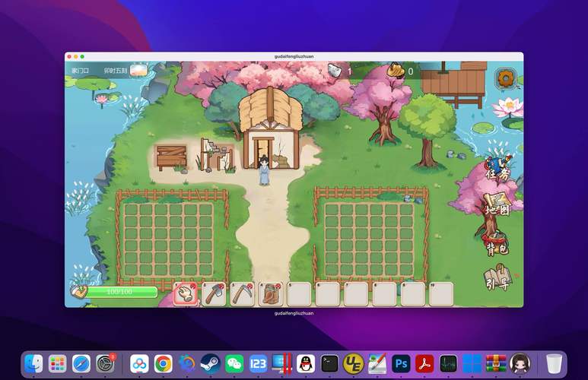Open Steam from the dock

pos(210,363)
